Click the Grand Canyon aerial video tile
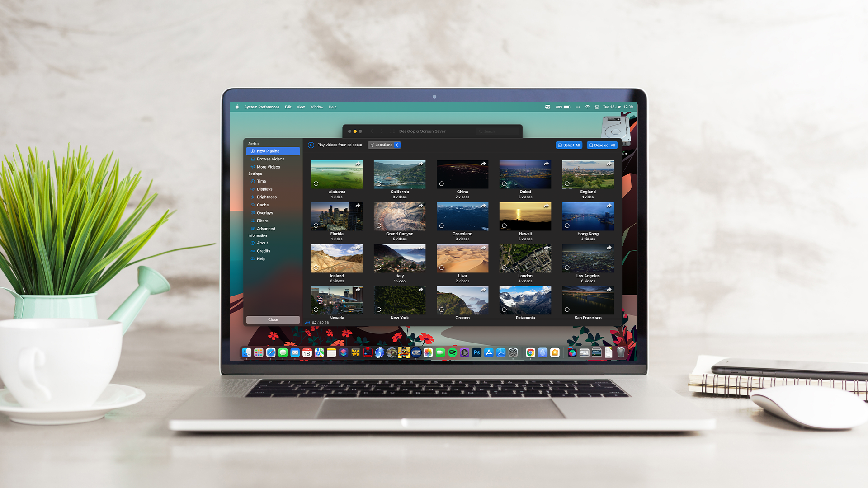Image resolution: width=868 pixels, height=488 pixels. point(399,216)
